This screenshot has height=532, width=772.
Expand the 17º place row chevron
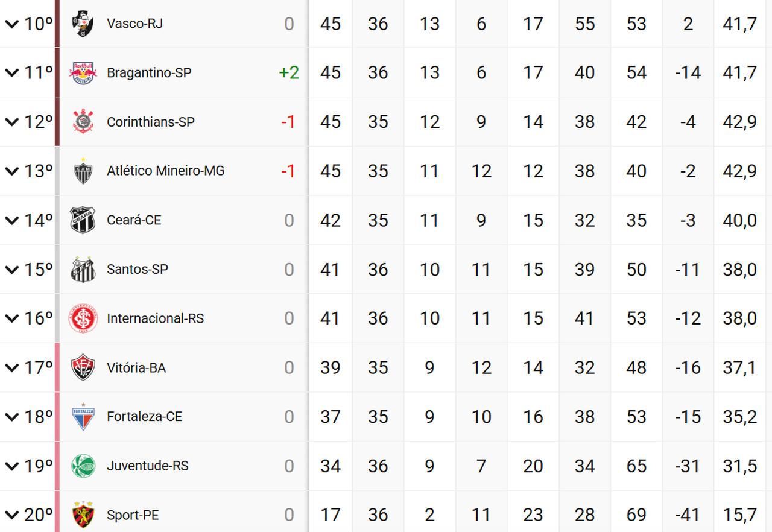pos(11,367)
